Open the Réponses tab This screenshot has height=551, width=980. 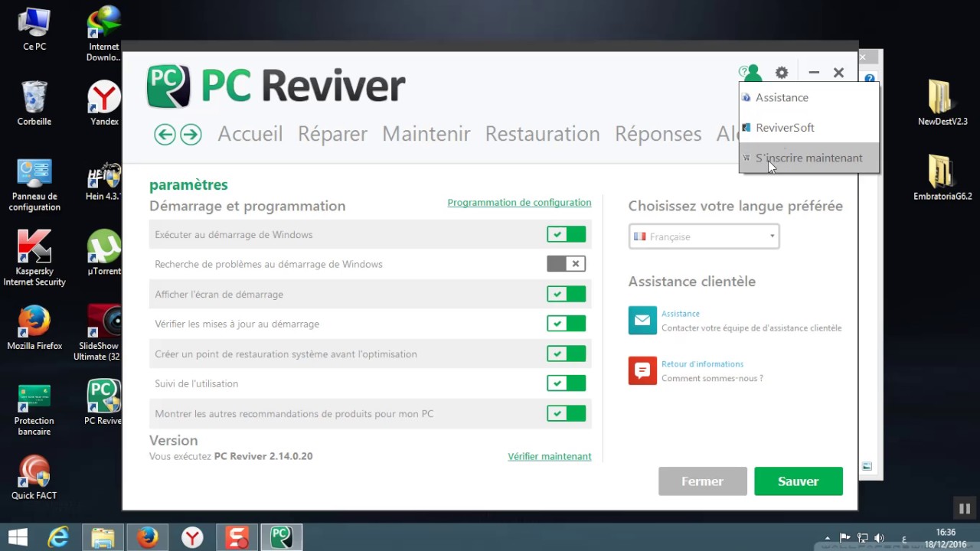pyautogui.click(x=658, y=134)
